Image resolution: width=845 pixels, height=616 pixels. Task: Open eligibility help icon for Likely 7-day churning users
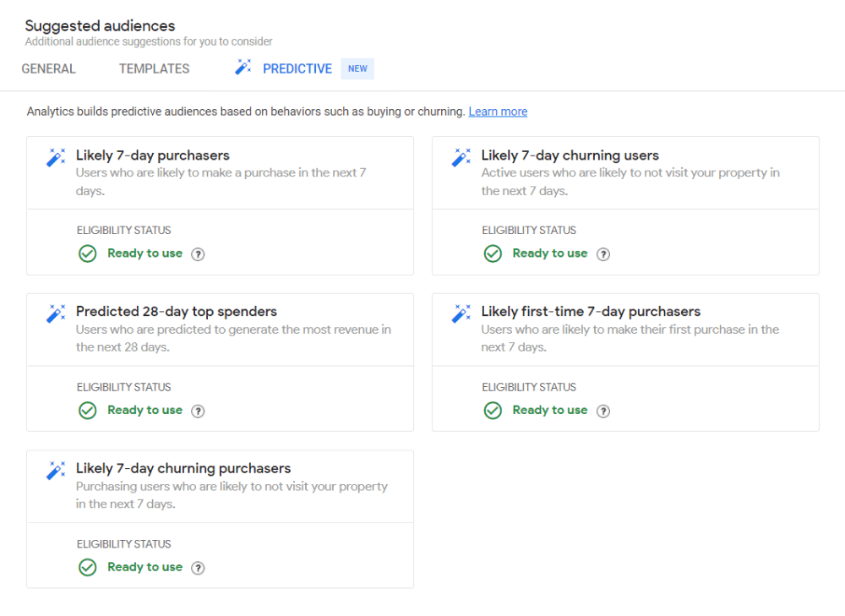pos(603,254)
